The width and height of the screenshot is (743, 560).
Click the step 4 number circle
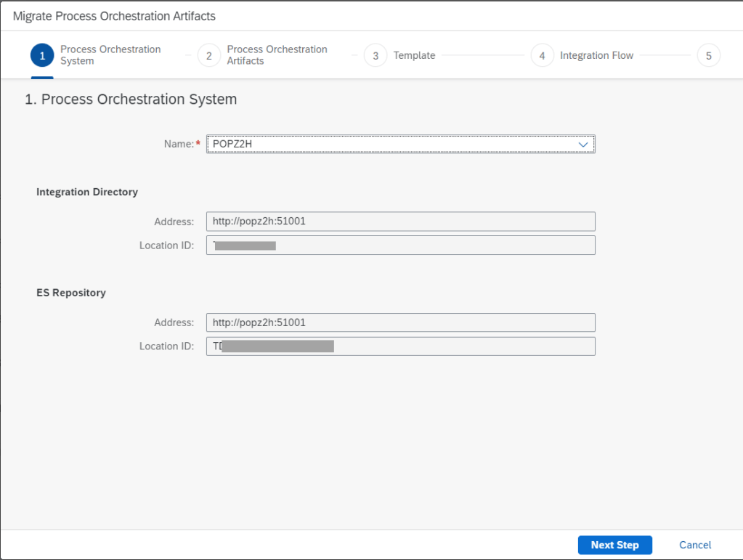click(542, 56)
